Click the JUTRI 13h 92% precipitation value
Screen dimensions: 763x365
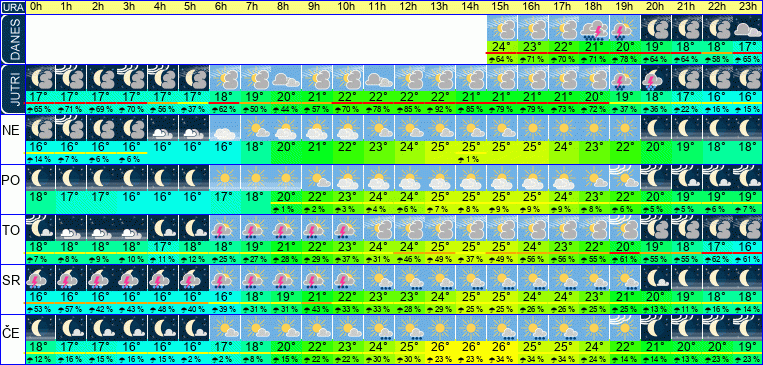[x=440, y=110]
